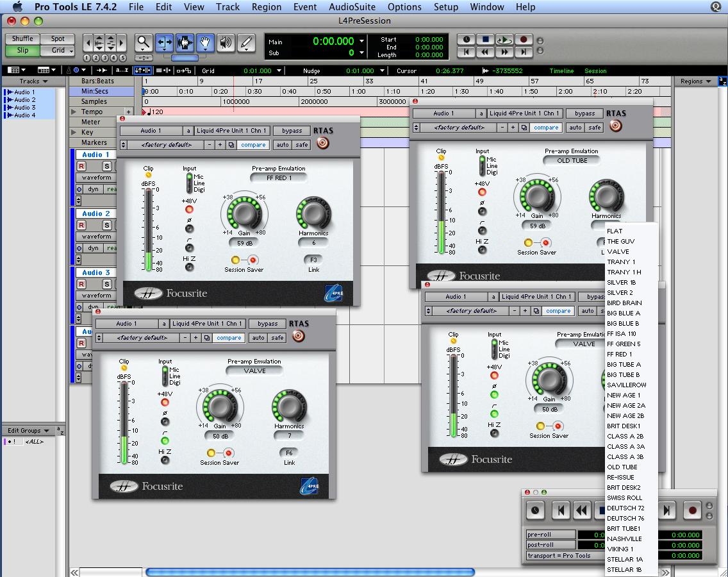
Task: Open the Track menu
Action: click(227, 6)
